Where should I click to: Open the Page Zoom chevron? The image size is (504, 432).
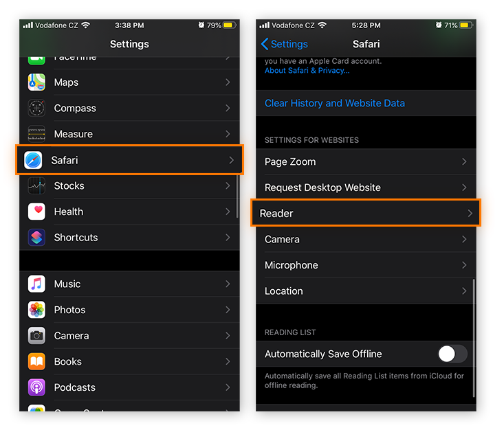point(464,161)
